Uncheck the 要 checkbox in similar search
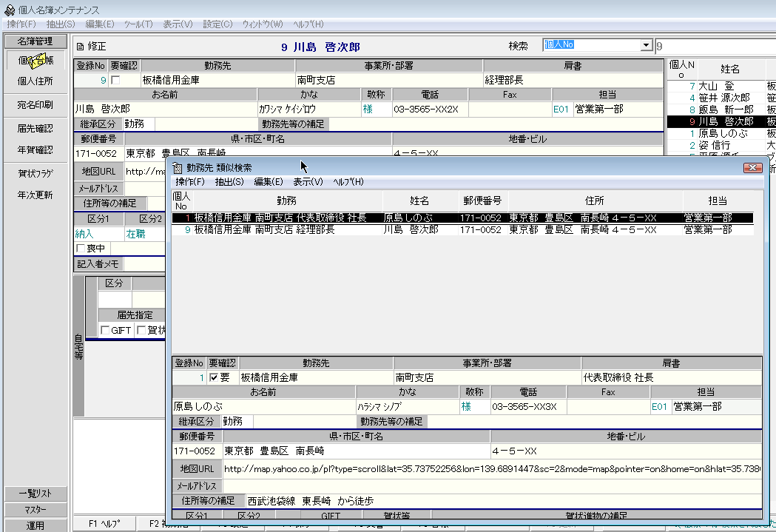The image size is (776, 532). point(214,377)
